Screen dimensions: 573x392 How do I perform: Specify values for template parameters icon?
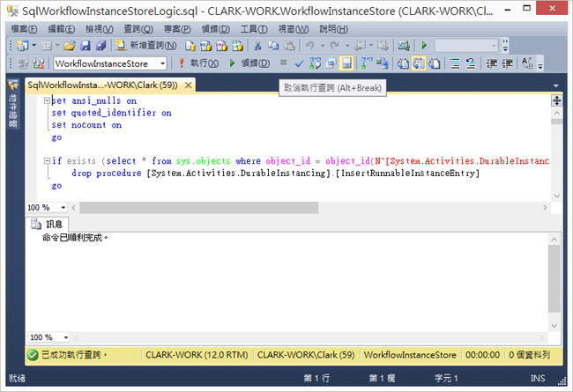coord(527,63)
